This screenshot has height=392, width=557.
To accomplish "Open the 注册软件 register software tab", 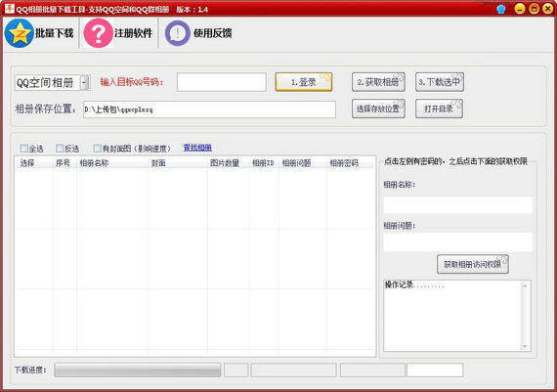I will pyautogui.click(x=133, y=33).
